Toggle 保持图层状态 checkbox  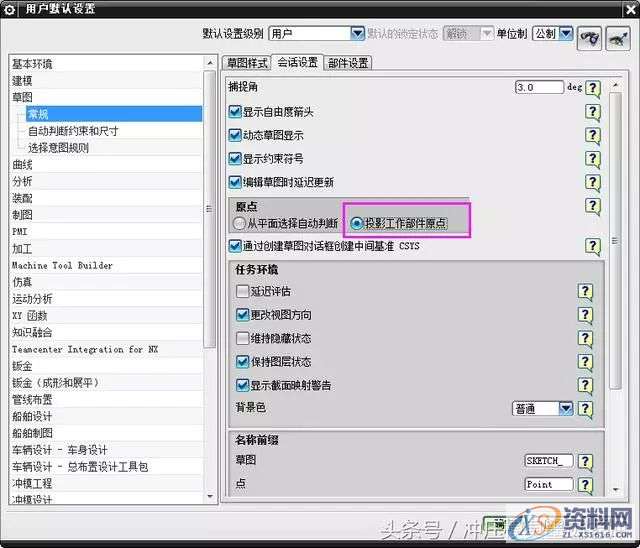[x=242, y=362]
